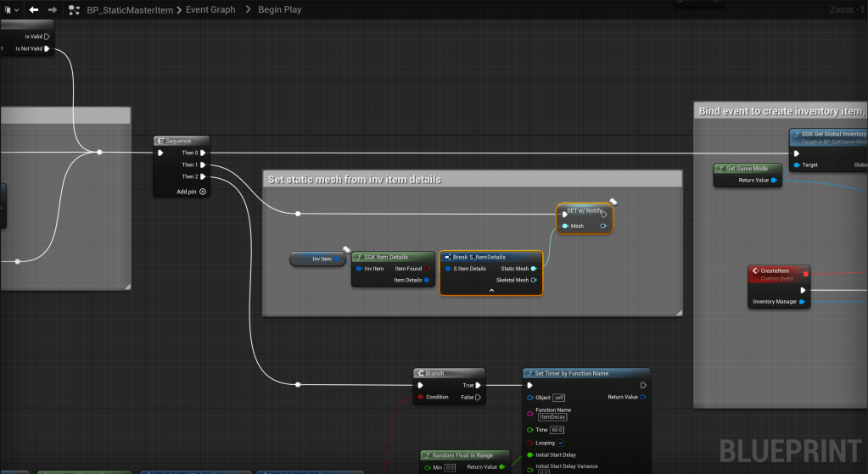Select the Event Graph breadcrumb
Screen dimensions: 868x474
pos(210,10)
